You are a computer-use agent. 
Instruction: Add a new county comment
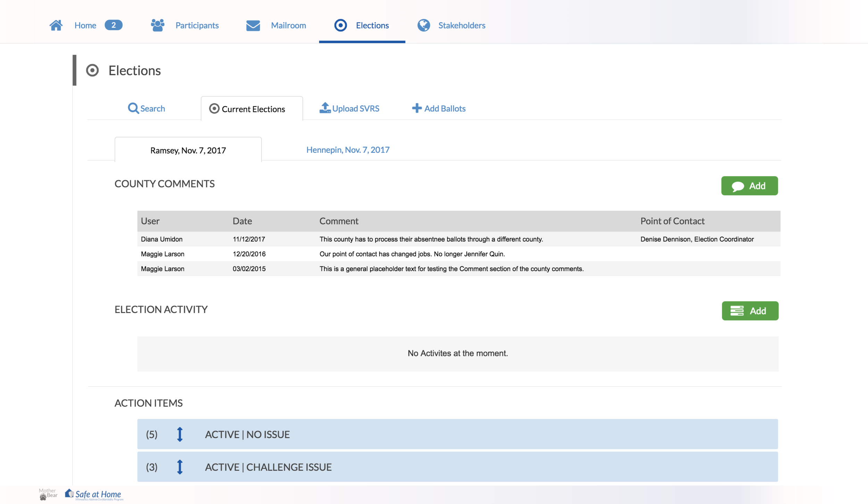tap(749, 186)
